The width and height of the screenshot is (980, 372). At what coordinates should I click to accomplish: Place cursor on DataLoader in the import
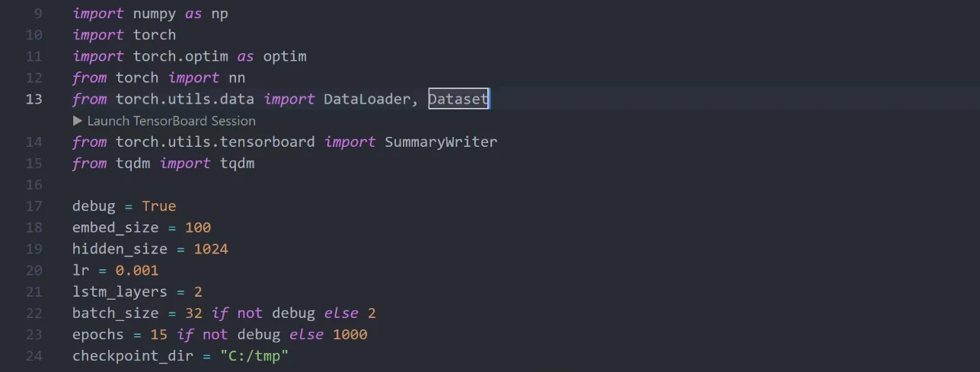pyautogui.click(x=367, y=99)
